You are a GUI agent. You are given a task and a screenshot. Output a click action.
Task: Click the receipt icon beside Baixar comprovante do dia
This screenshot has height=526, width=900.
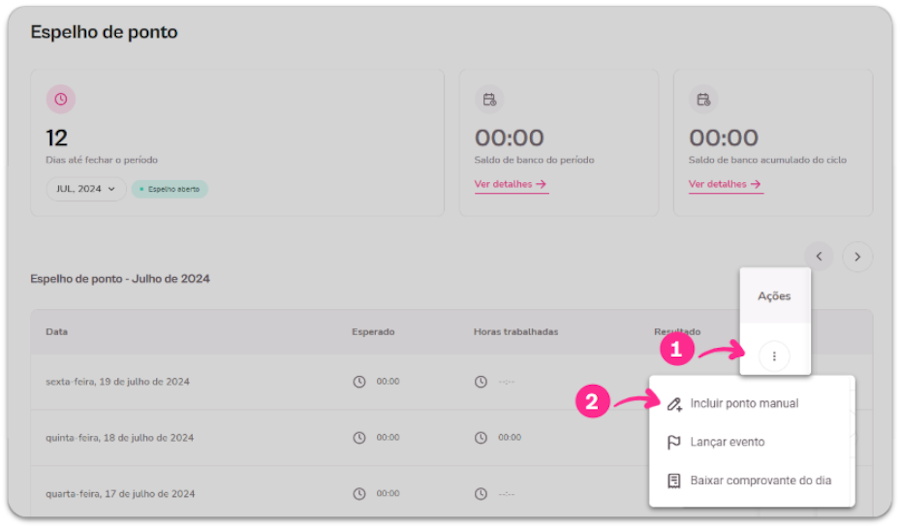673,480
